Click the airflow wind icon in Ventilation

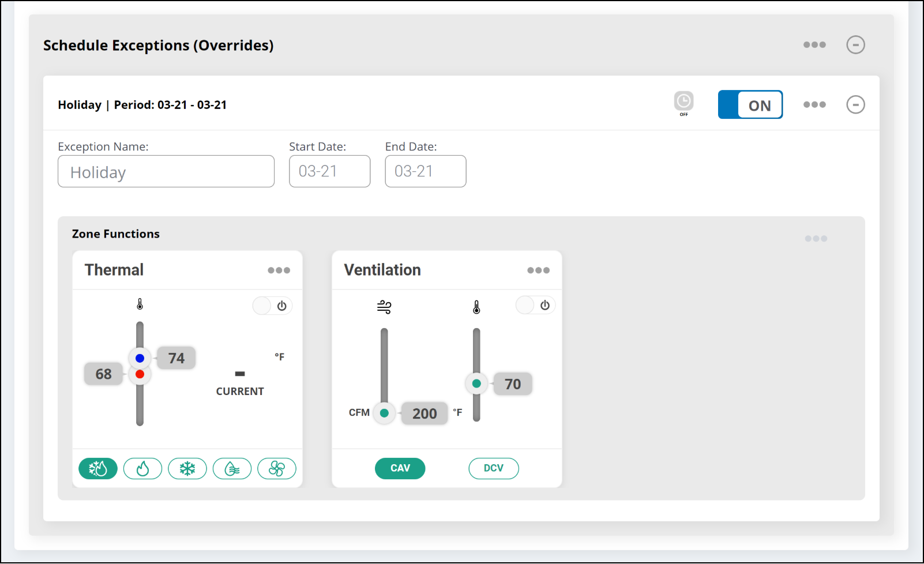[x=384, y=307]
